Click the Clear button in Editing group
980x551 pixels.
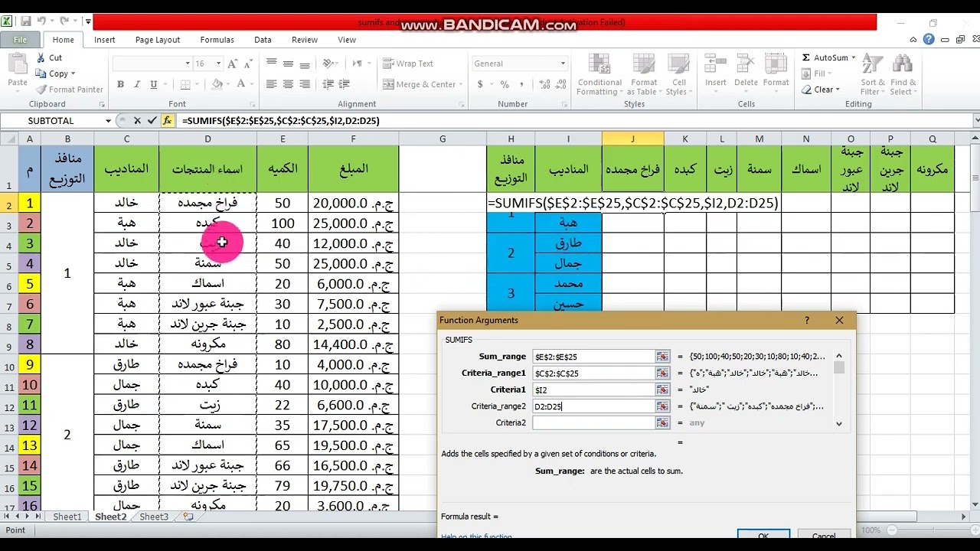[x=820, y=90]
